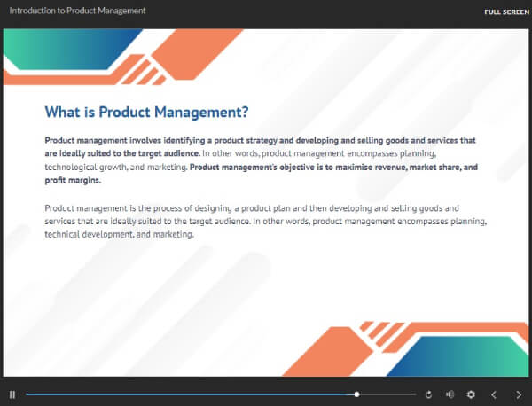532x406 pixels.
Task: Click the "technical development, and marketing." line
Action: [x=119, y=234]
